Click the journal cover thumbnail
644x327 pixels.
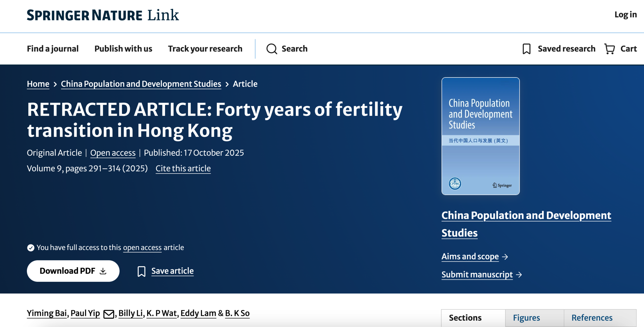480,136
